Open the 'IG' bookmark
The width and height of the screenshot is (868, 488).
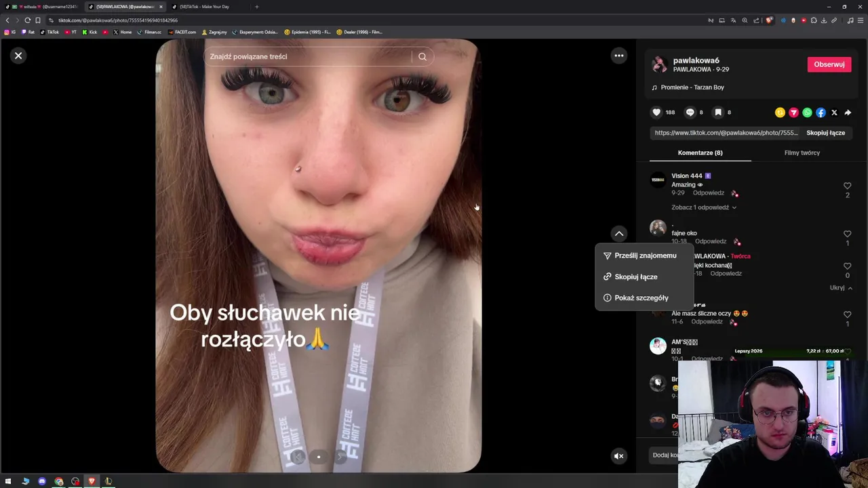(x=10, y=32)
